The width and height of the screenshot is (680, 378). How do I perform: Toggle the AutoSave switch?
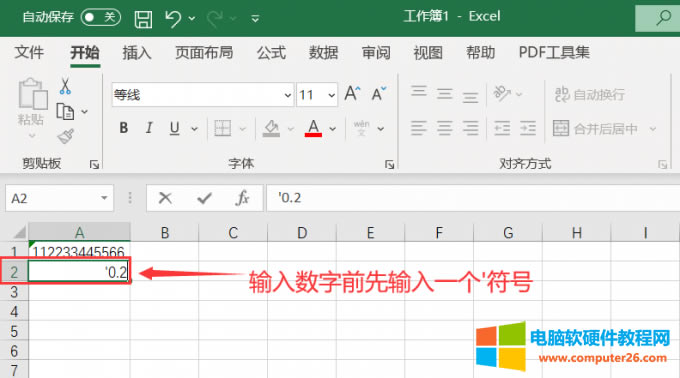click(101, 17)
